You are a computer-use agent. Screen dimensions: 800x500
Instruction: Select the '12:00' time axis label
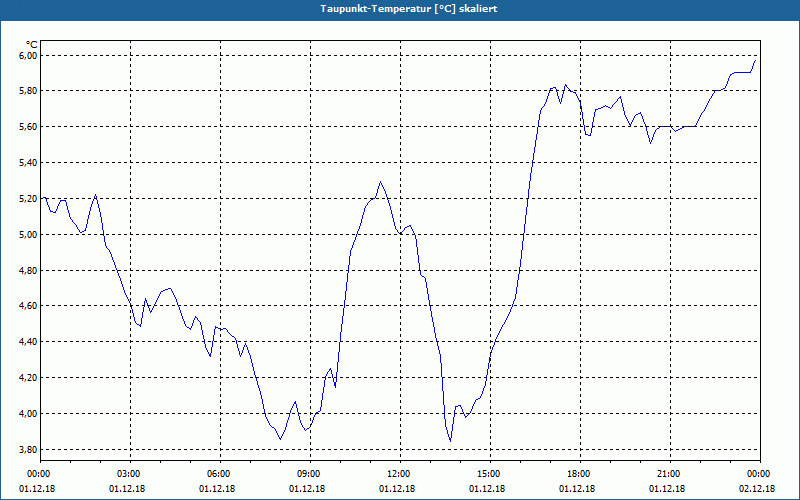(x=400, y=474)
